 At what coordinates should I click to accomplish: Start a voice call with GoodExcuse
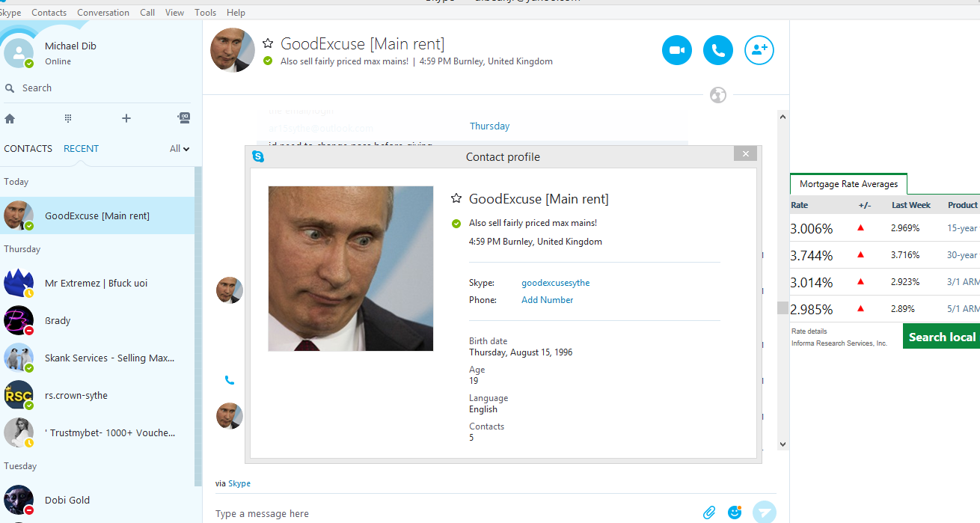(x=718, y=50)
